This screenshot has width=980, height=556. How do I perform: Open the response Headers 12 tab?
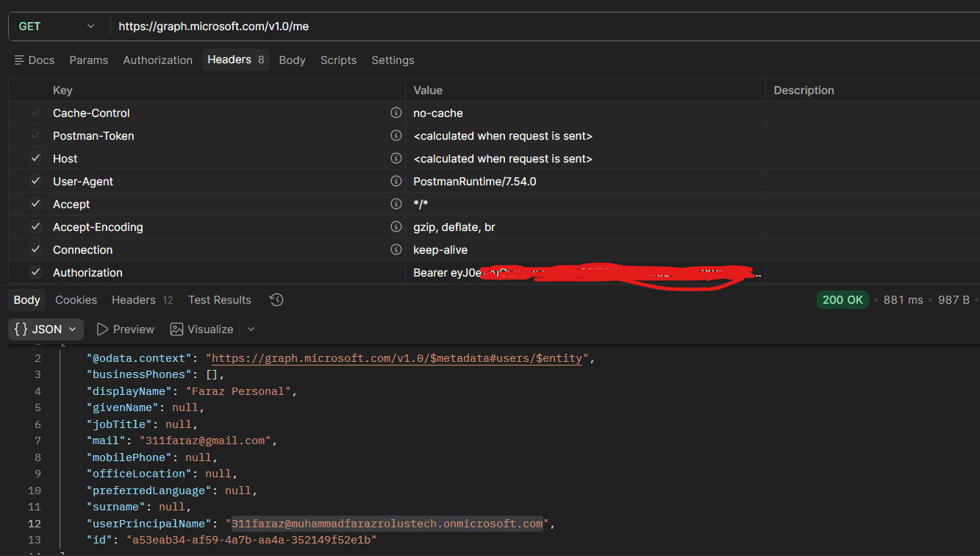click(x=143, y=300)
